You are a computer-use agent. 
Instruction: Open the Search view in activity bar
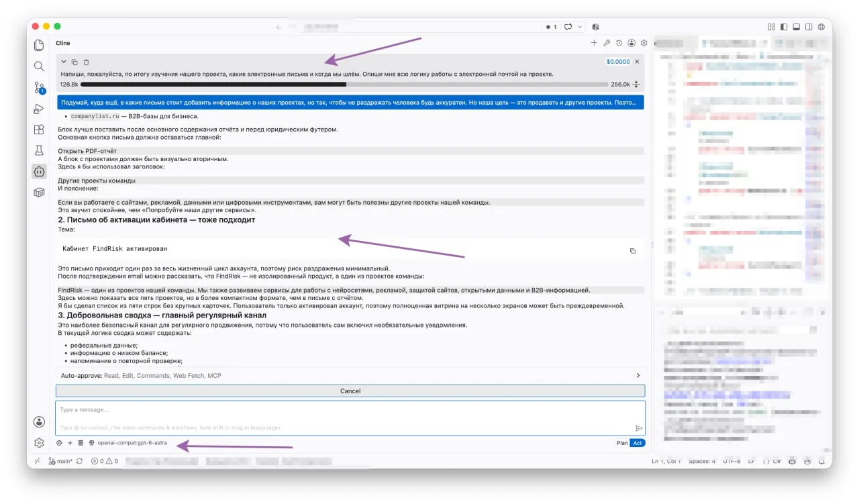click(39, 66)
